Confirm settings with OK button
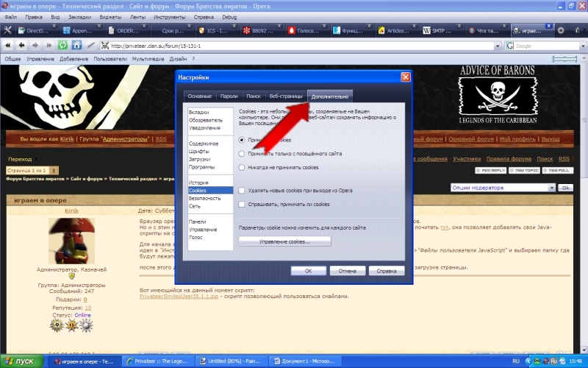The width and height of the screenshot is (588, 368). pyautogui.click(x=308, y=271)
